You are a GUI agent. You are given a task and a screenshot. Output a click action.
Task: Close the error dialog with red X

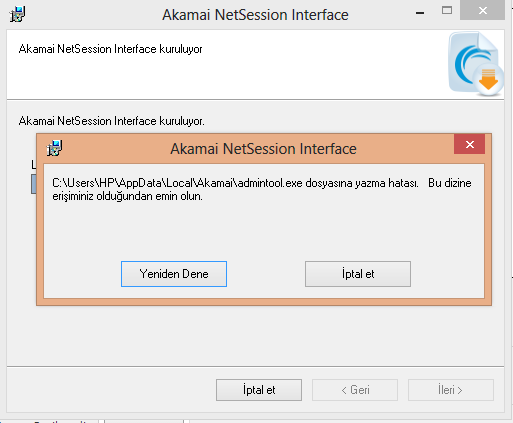point(469,144)
